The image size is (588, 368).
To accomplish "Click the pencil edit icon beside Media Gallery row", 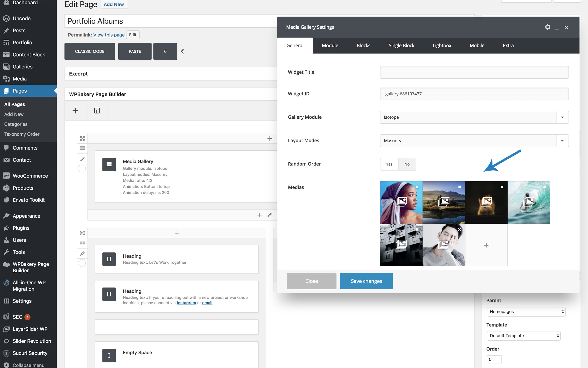I will 82,159.
